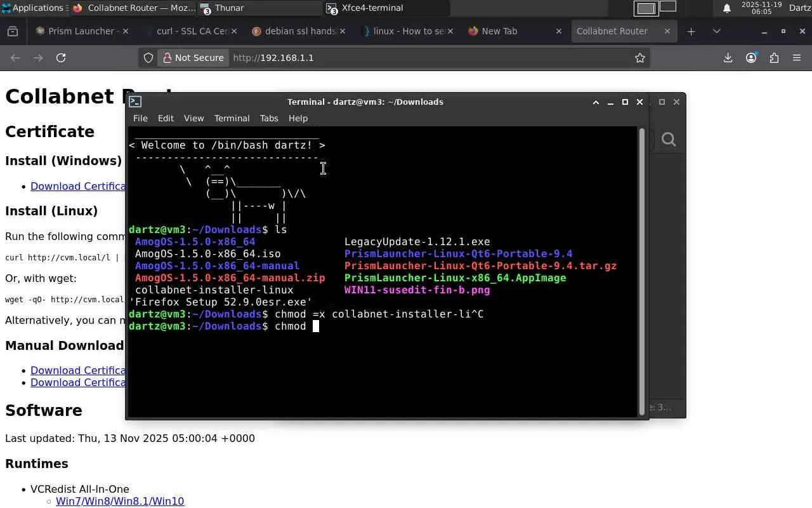
Task: Open the terminal View menu
Action: point(194,118)
